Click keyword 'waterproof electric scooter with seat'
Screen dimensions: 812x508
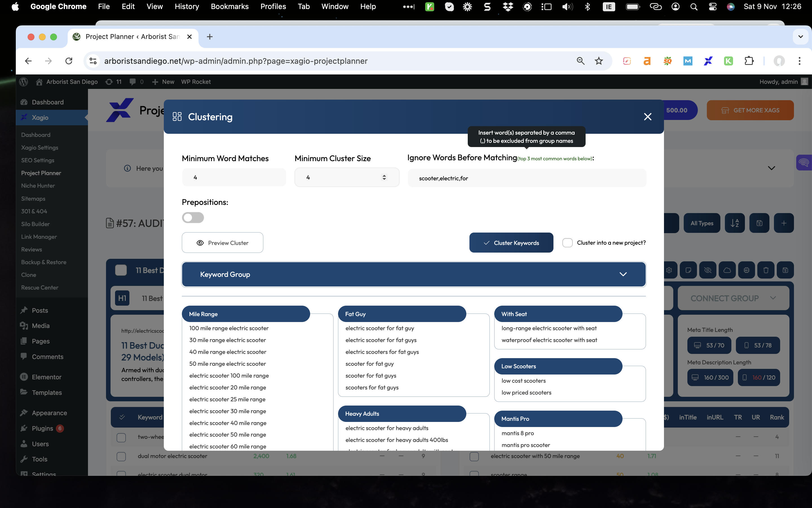pos(549,340)
